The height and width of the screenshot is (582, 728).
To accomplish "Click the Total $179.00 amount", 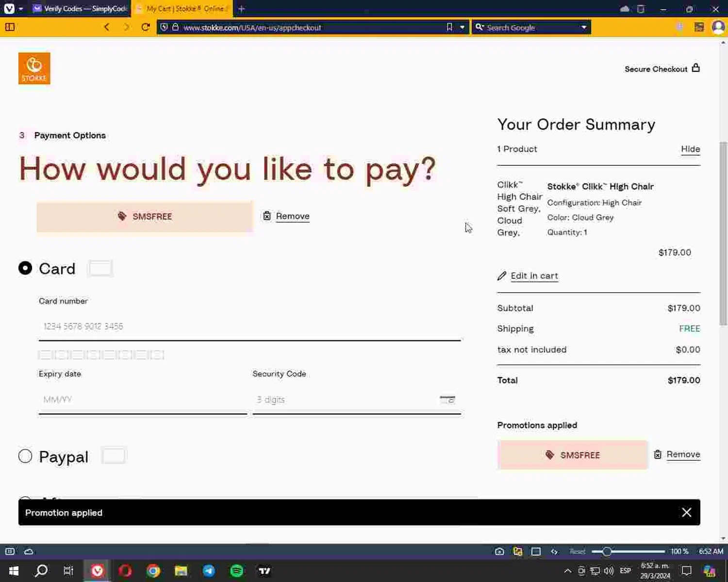I will point(684,381).
